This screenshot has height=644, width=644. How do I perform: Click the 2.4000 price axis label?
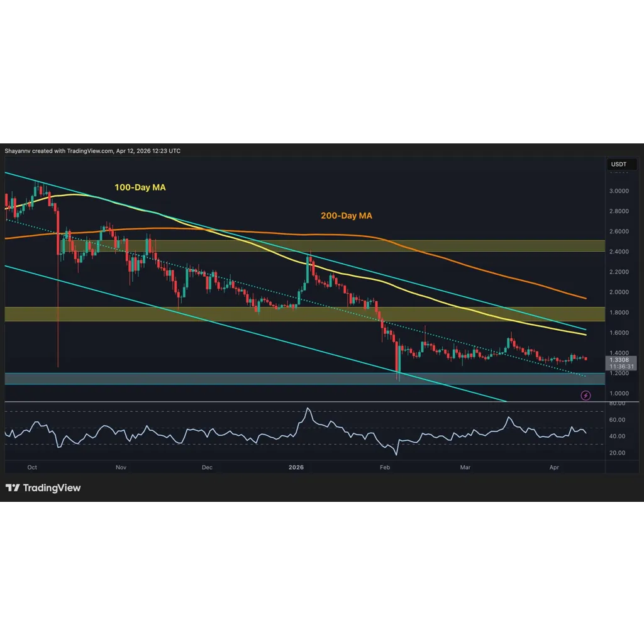click(619, 252)
